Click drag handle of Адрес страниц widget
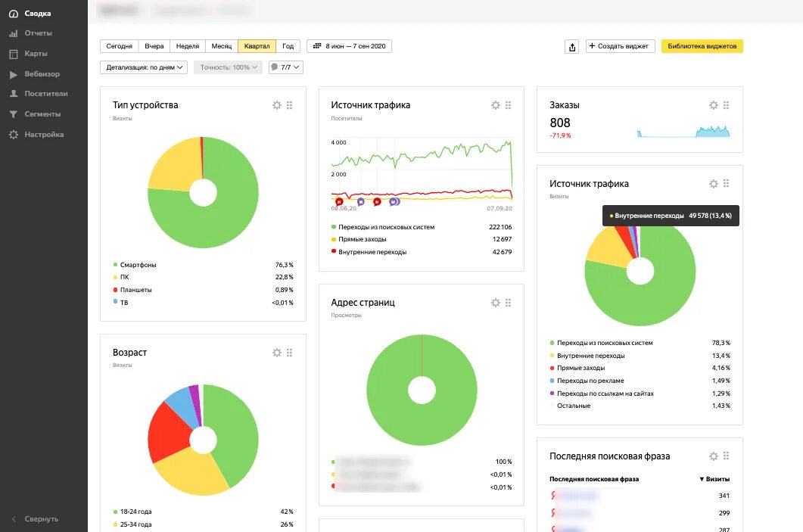Screen dimensions: 803x532 pos(509,303)
